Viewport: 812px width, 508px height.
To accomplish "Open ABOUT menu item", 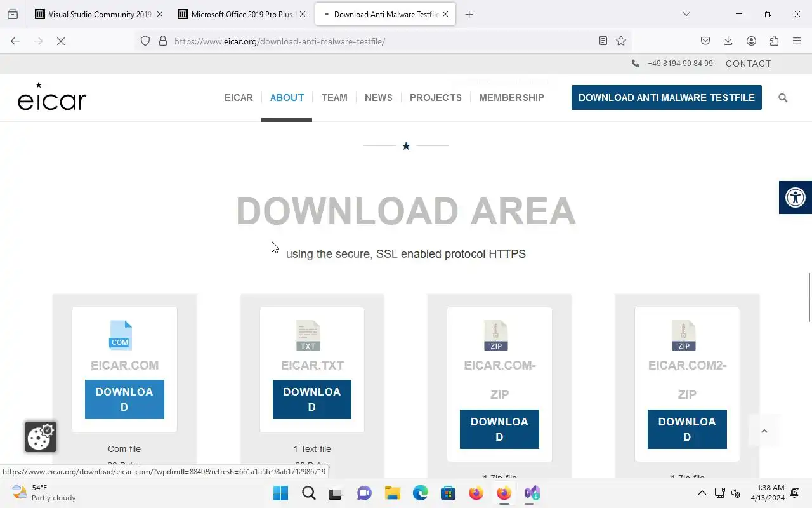I will pyautogui.click(x=287, y=98).
